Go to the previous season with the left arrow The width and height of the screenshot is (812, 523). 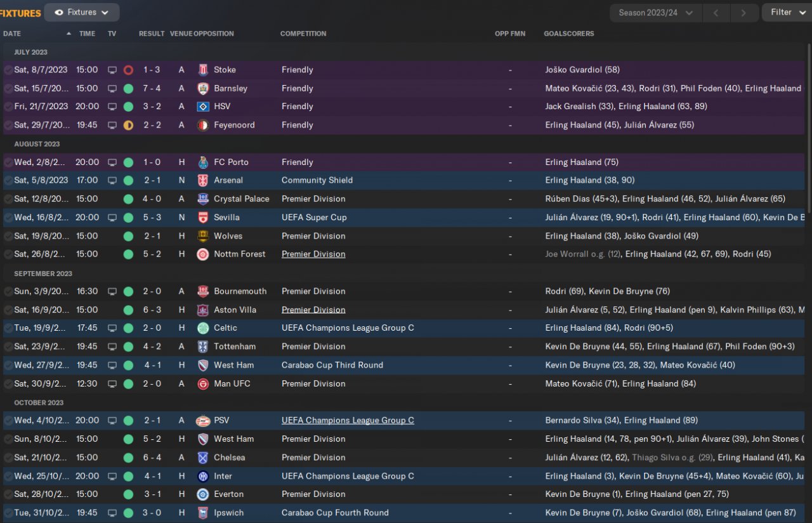click(716, 13)
